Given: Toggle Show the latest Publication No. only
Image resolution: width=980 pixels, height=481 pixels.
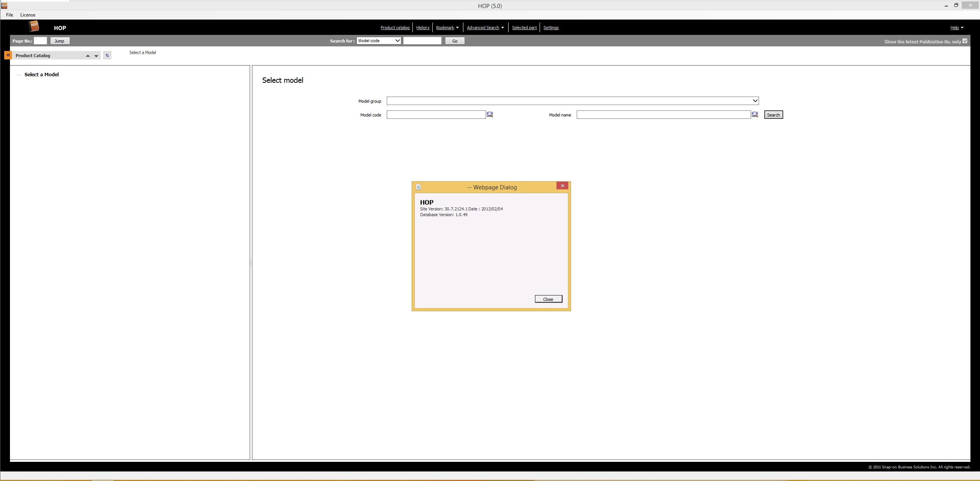Looking at the screenshot, I should [965, 41].
